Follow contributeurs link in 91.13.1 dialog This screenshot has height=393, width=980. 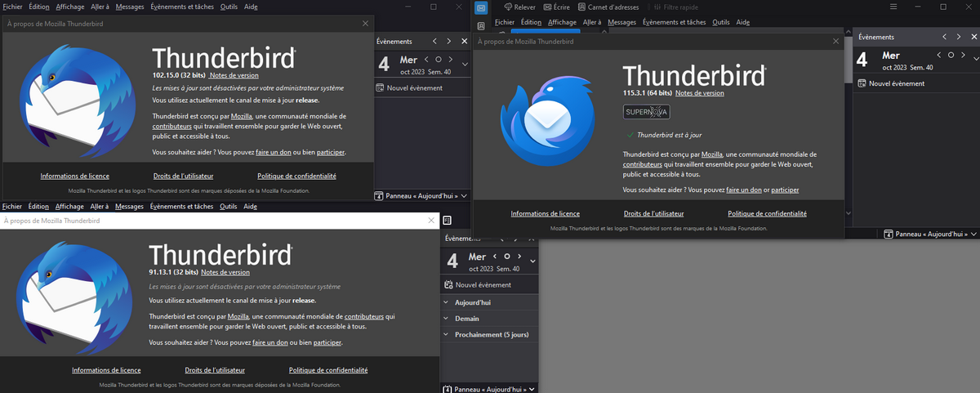[363, 316]
